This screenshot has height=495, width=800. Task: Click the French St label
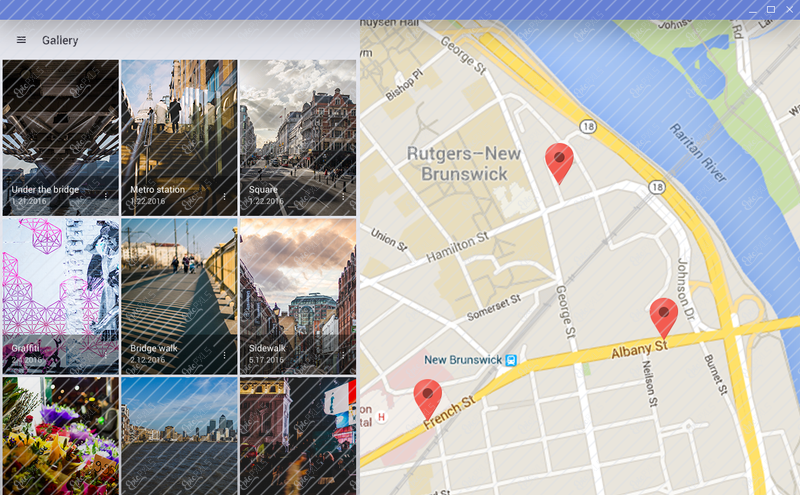coord(449,412)
